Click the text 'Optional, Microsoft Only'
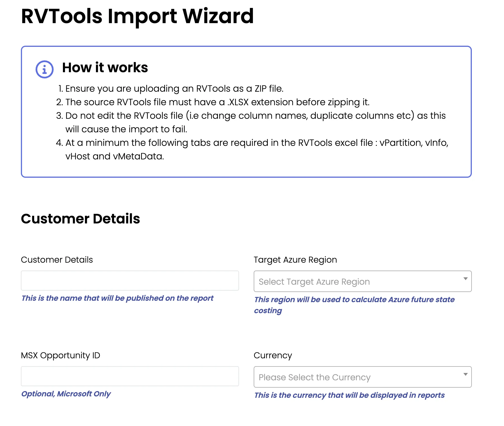 click(x=66, y=394)
